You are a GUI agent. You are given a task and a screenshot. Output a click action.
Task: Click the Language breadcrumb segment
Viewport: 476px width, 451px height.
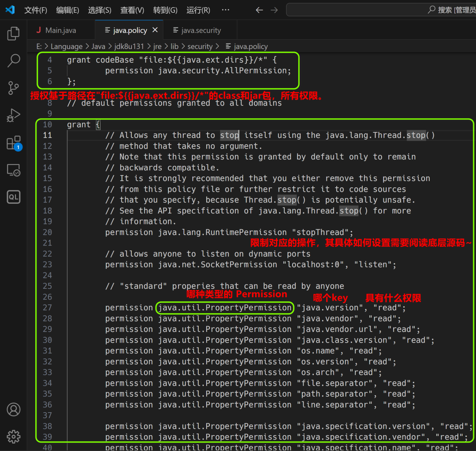[67, 46]
